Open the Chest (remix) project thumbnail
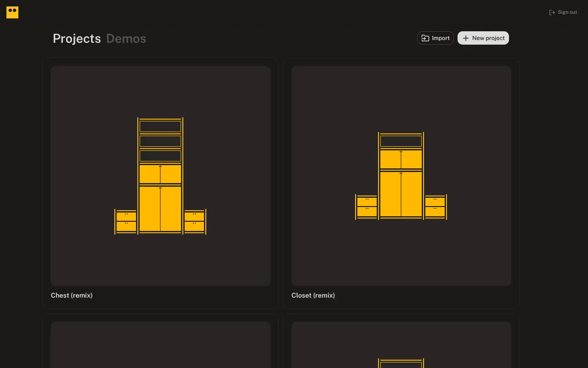588x368 pixels. click(160, 176)
